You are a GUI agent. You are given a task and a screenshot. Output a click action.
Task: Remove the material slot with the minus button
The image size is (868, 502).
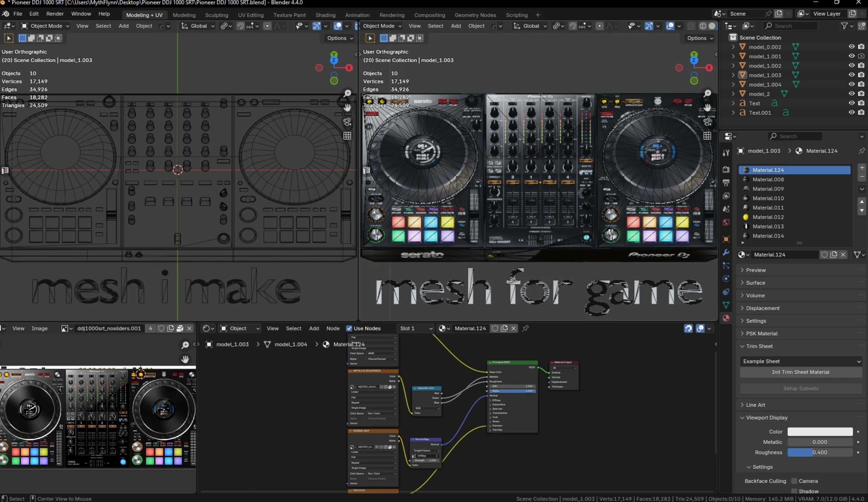tap(862, 177)
